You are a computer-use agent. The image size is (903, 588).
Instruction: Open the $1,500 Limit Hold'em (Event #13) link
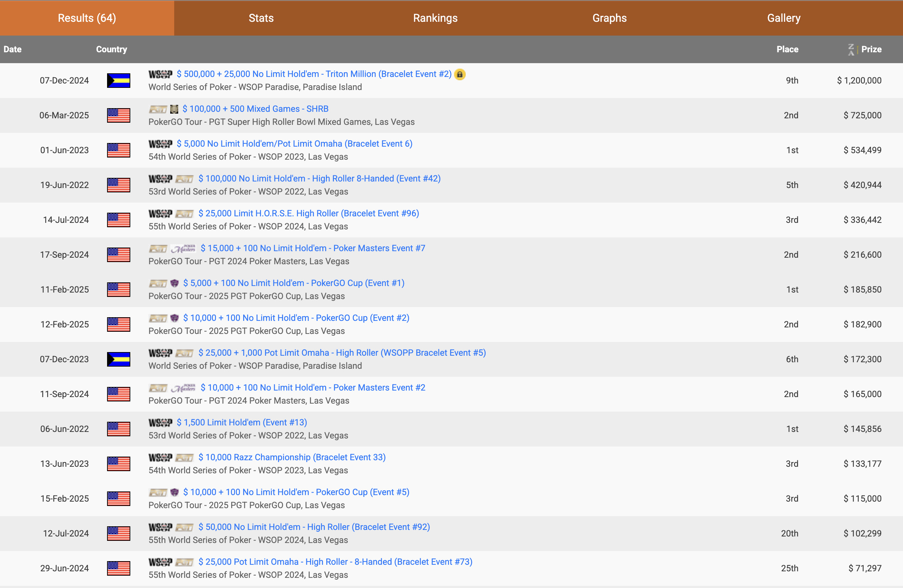click(242, 422)
